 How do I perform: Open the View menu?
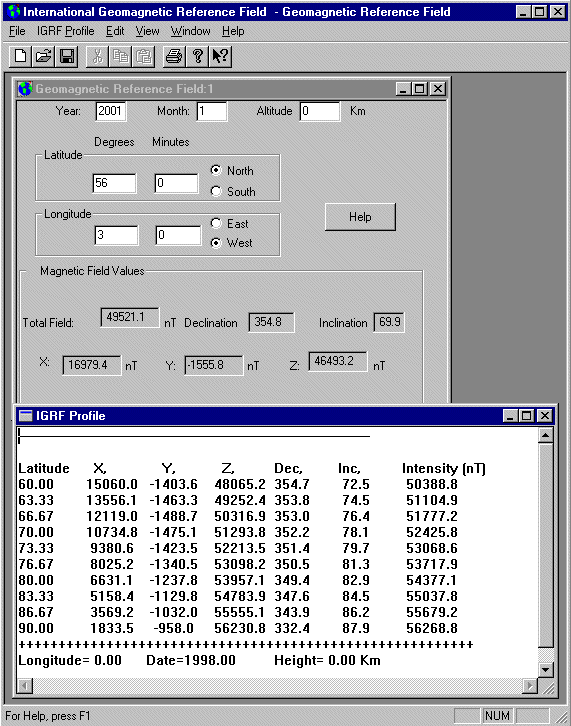[147, 31]
